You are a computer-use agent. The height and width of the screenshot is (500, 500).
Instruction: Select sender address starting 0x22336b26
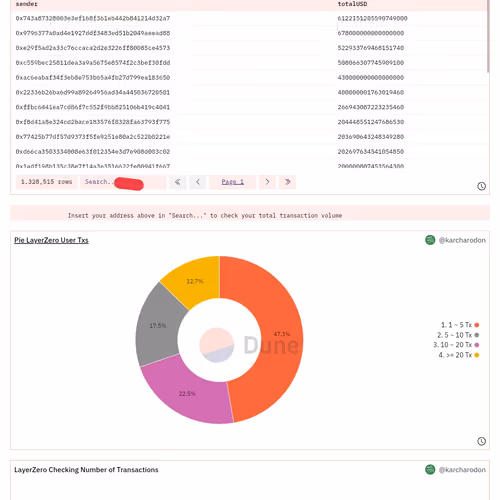tap(93, 92)
